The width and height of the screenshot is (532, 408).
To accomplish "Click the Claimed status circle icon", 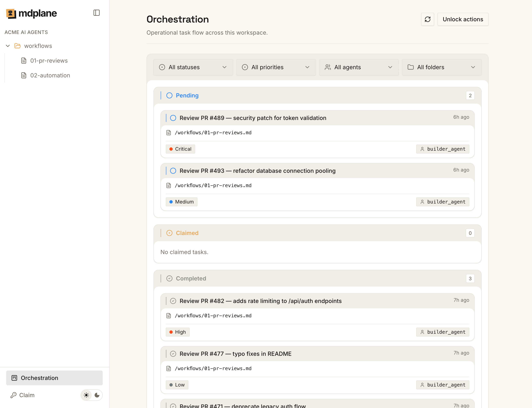I will (x=169, y=233).
